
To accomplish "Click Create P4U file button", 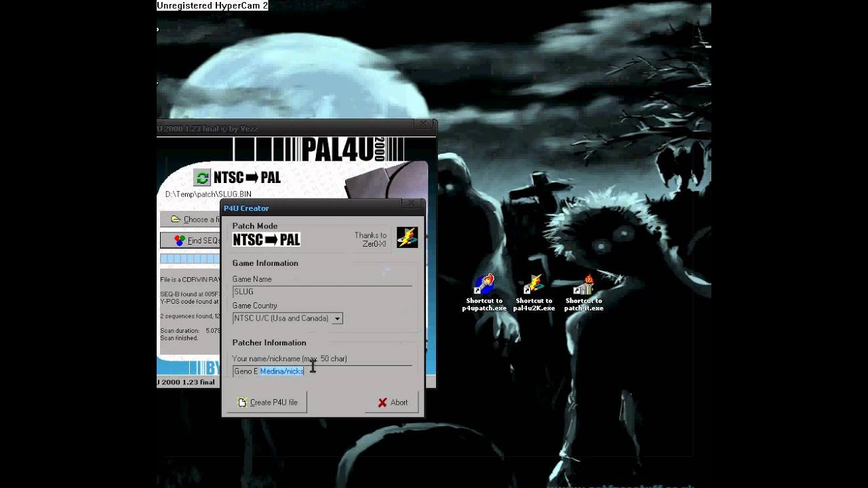I will (x=267, y=402).
